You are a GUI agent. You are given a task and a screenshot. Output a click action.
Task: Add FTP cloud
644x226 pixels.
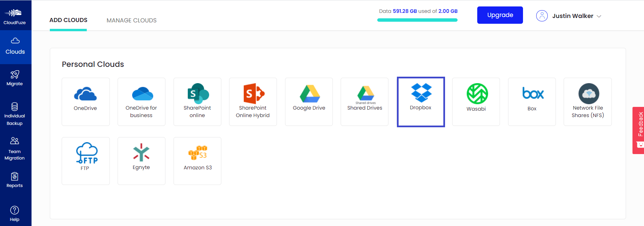pyautogui.click(x=86, y=161)
